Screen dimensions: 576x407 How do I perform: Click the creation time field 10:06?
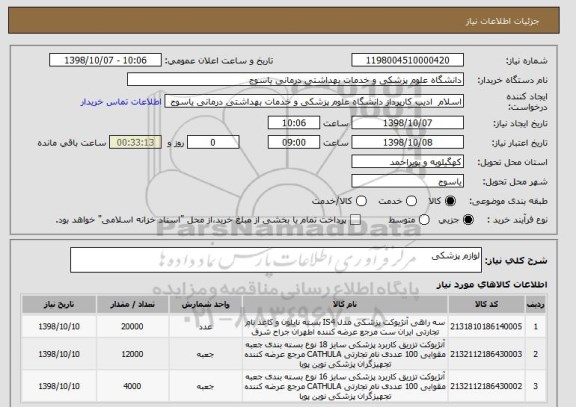[294, 123]
